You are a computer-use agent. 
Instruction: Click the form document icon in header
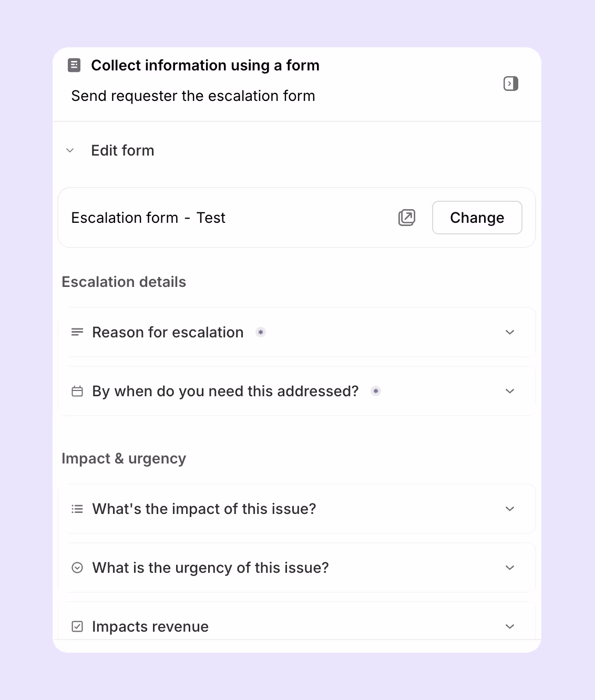point(74,65)
